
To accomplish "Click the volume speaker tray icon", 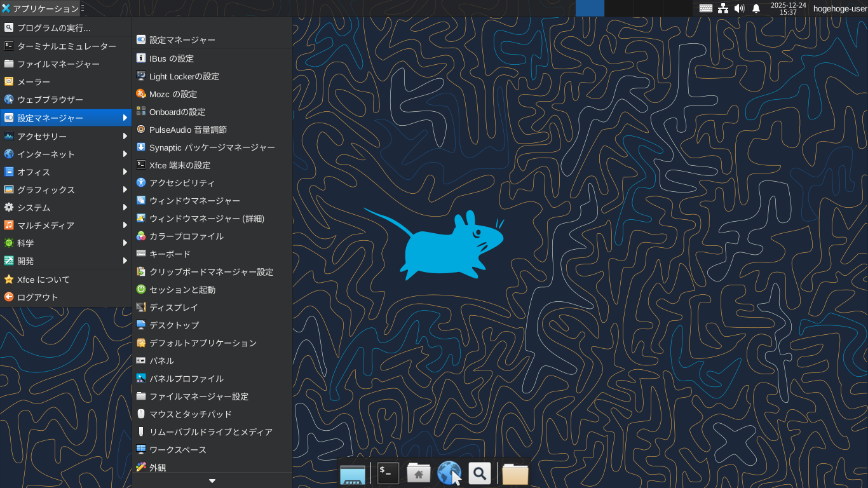I will click(739, 8).
